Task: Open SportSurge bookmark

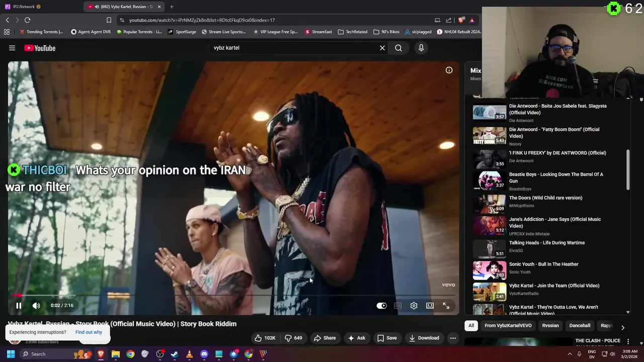Action: (182, 32)
